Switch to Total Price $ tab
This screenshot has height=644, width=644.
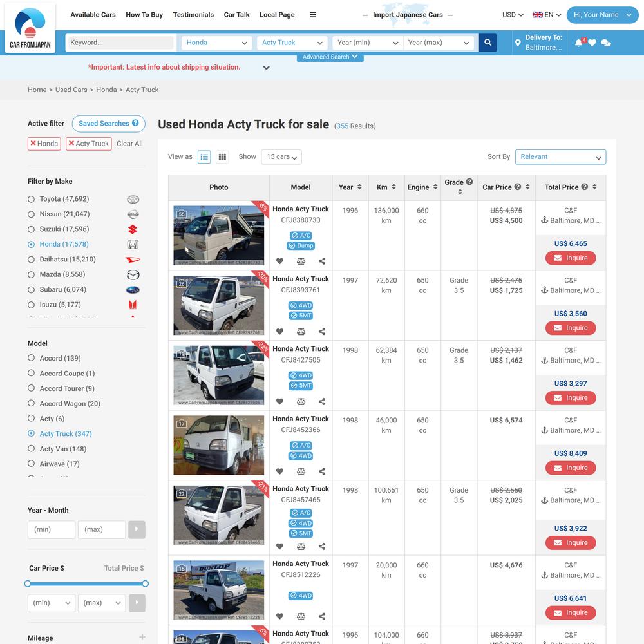124,568
